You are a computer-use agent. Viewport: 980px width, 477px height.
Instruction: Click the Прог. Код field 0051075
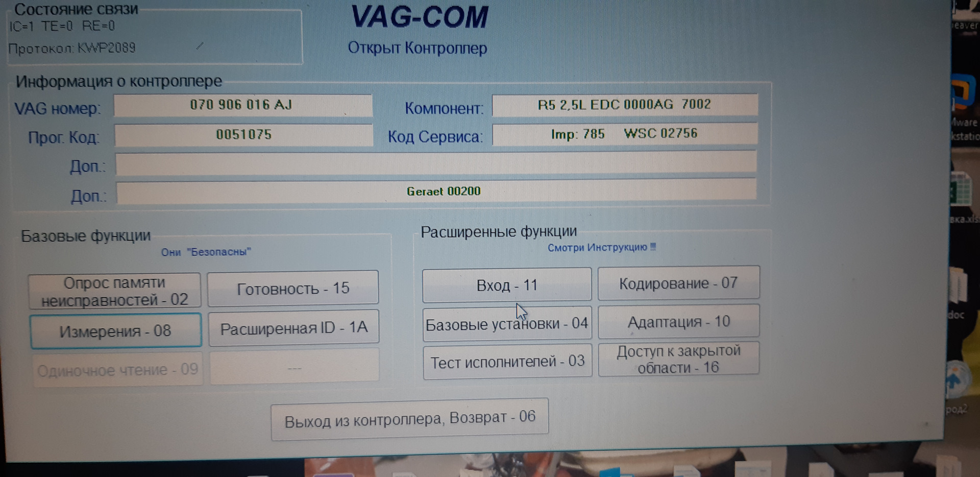coord(243,135)
